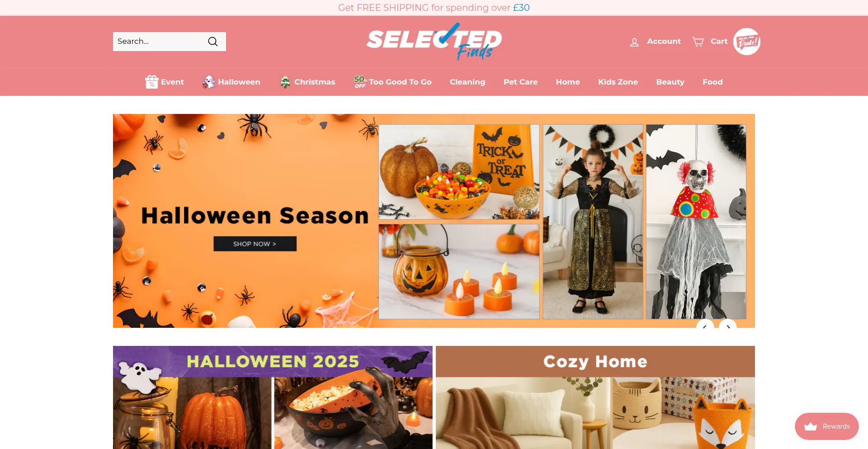Viewport: 868px width, 449px height.
Task: Go to previous banner slide arrow
Action: click(x=705, y=324)
